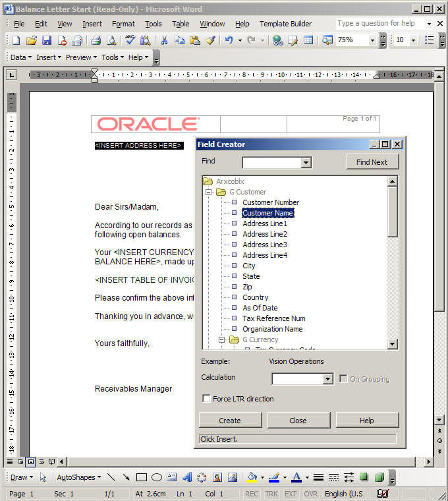Insert WordArt object
This screenshot has width=448, height=501.
pos(187,477)
